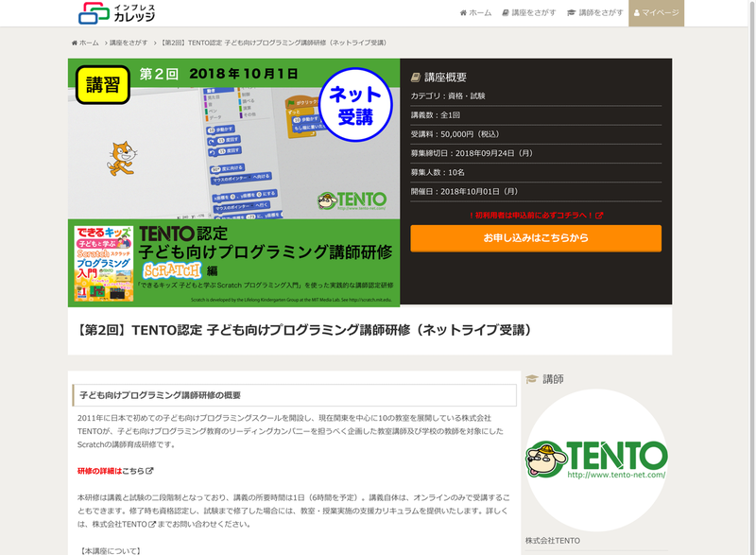Open the マイページ tab
Viewport: 756px width, 555px height.
[x=656, y=13]
